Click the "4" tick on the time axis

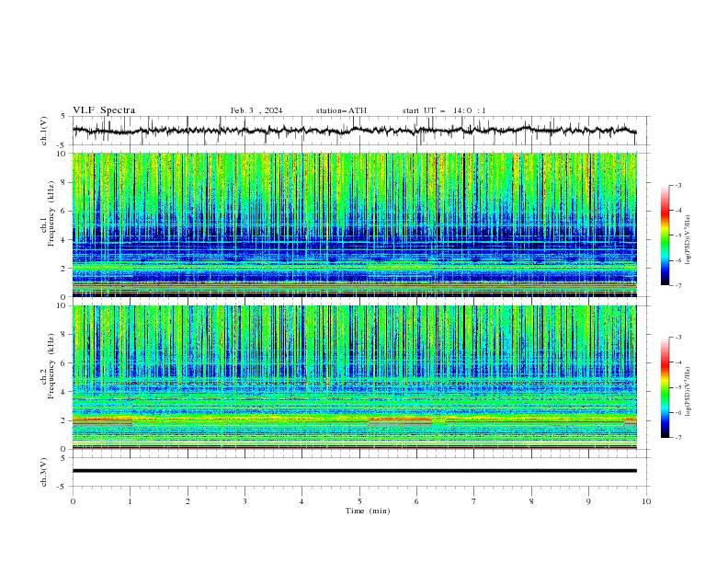coord(301,501)
